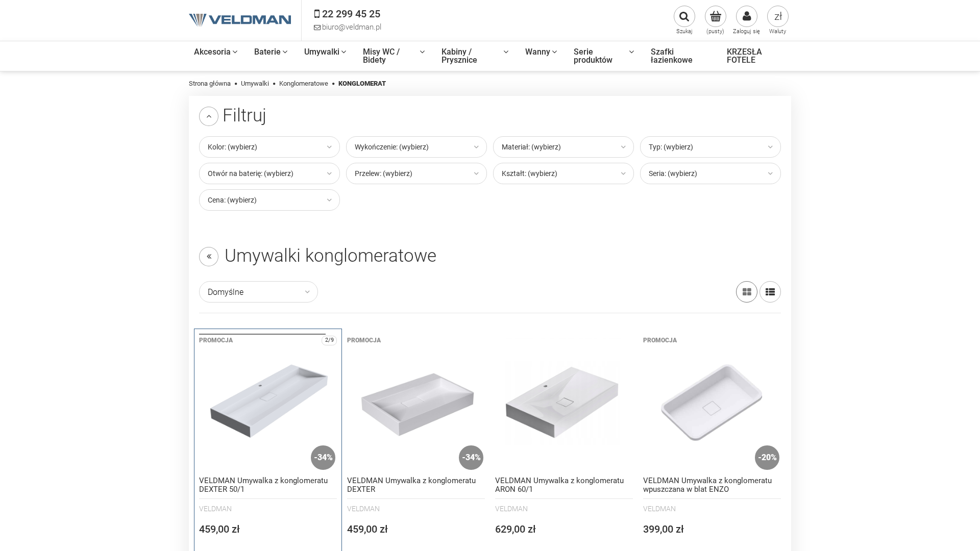Open the Akcesoria menu
980x551 pixels.
point(215,52)
